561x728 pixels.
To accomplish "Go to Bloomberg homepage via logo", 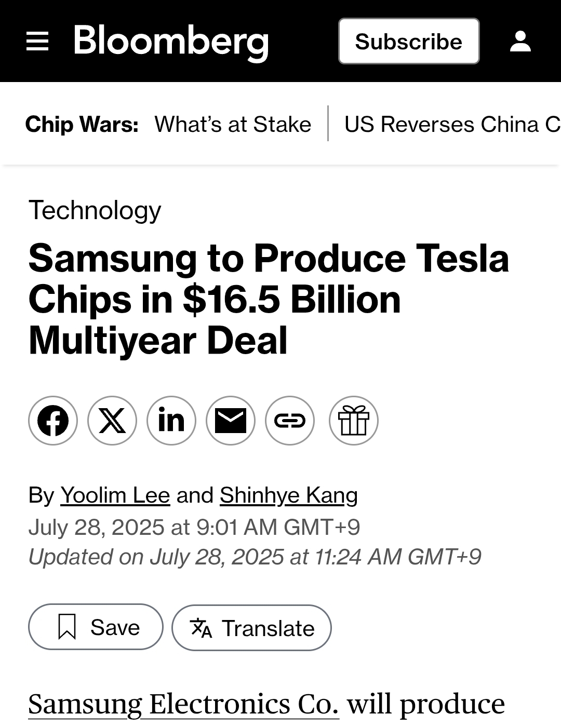I will (x=171, y=42).
